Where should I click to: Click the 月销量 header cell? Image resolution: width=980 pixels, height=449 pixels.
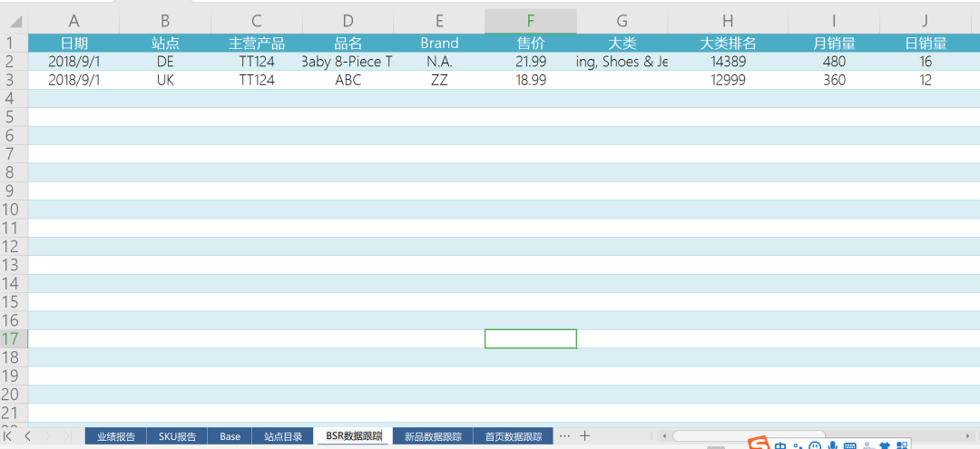[x=834, y=44]
